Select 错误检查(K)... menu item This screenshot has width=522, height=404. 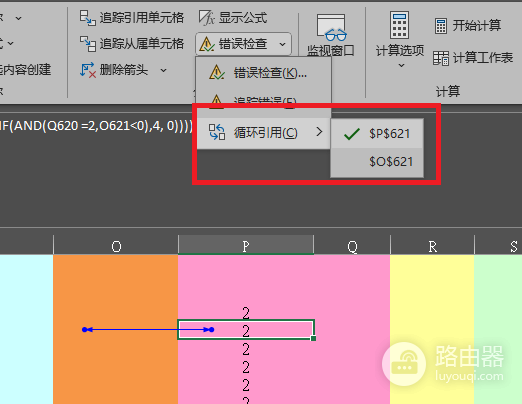263,72
